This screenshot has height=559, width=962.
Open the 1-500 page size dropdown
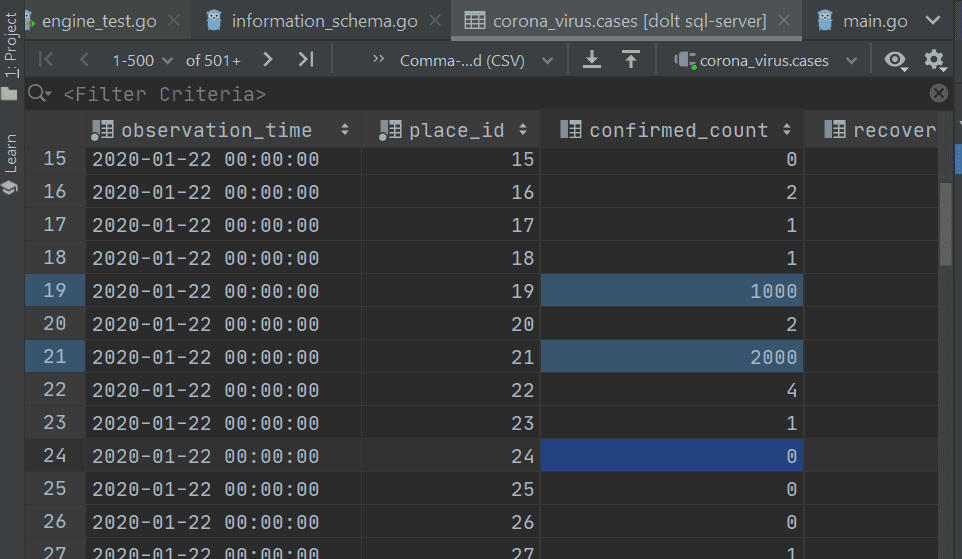coord(142,60)
